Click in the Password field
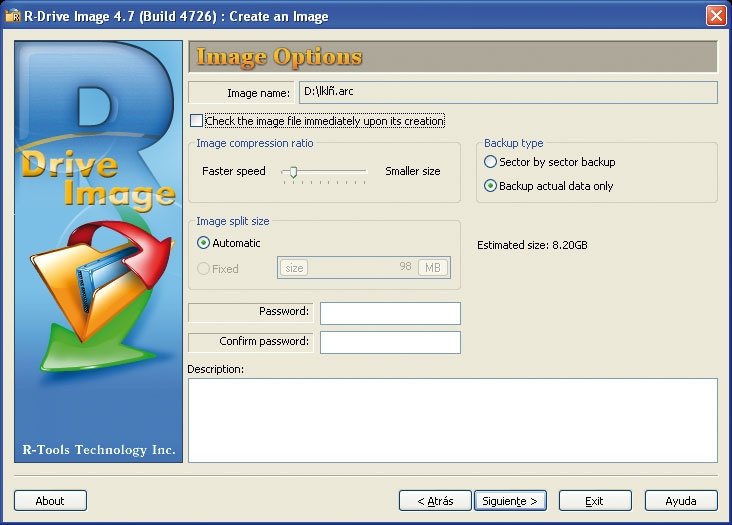Image resolution: width=732 pixels, height=525 pixels. point(390,313)
